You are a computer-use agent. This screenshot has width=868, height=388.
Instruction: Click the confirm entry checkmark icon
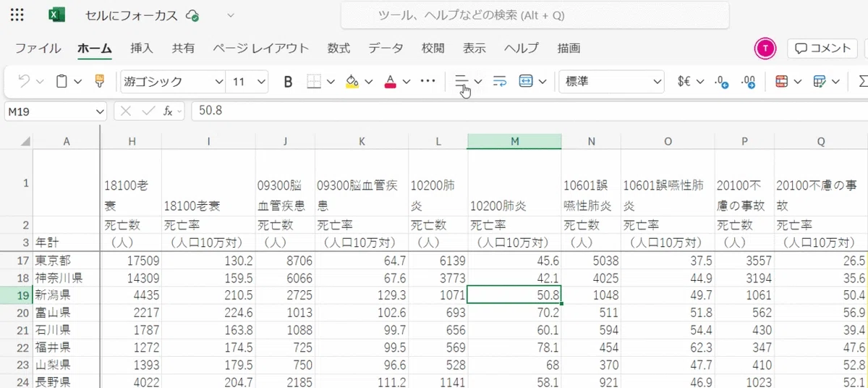click(x=149, y=111)
